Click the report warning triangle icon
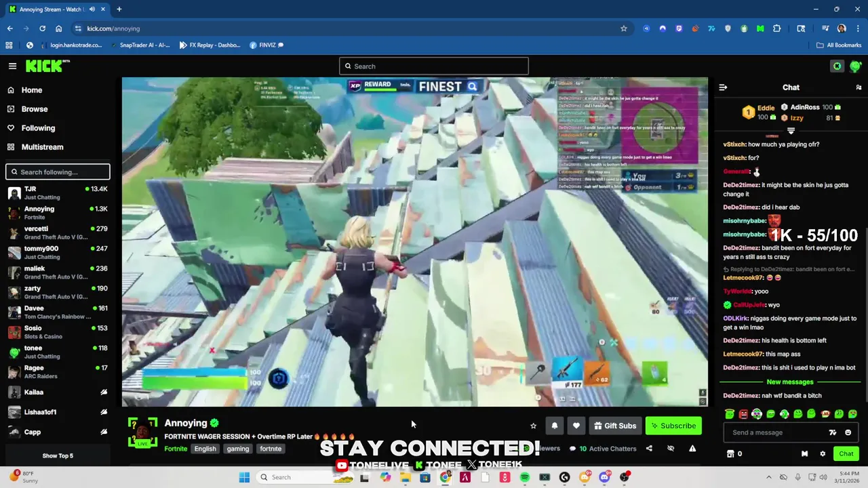Image resolution: width=868 pixels, height=488 pixels. coord(692,449)
